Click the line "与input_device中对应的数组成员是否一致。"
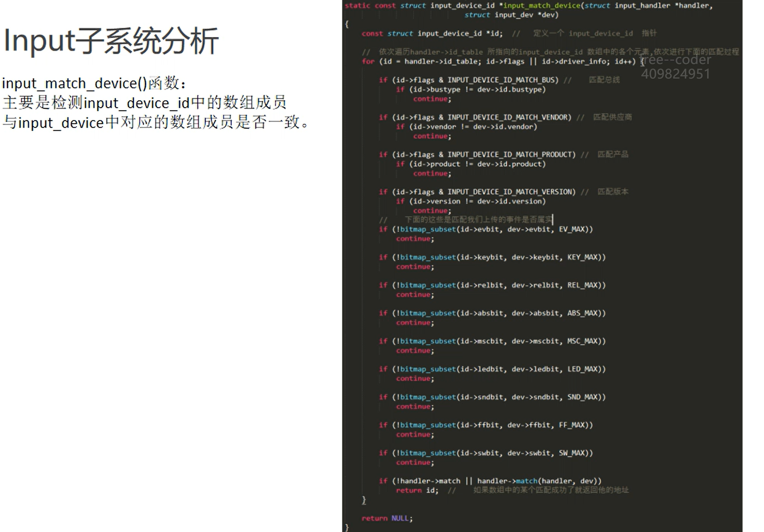764x532 pixels. (156, 123)
